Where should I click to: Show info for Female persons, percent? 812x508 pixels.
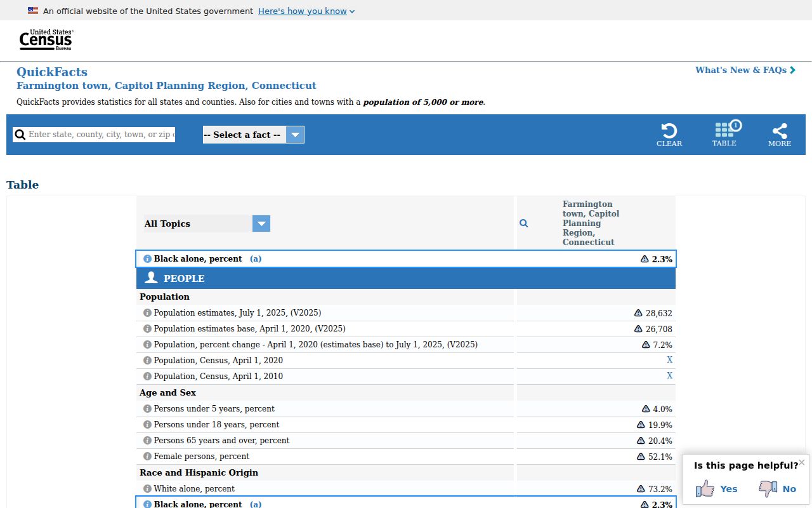[147, 457]
